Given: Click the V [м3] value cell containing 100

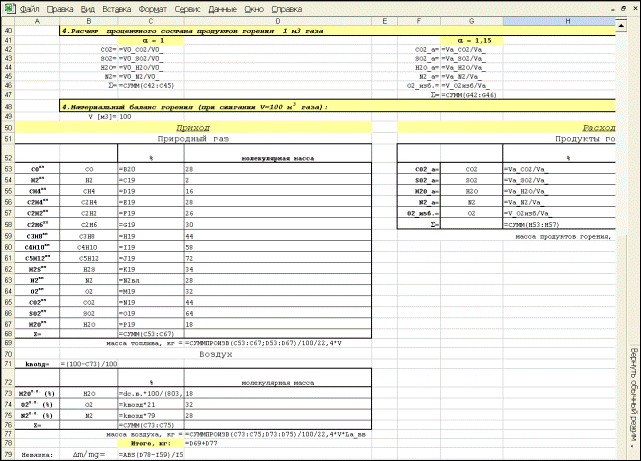Looking at the screenshot, I should 151,117.
